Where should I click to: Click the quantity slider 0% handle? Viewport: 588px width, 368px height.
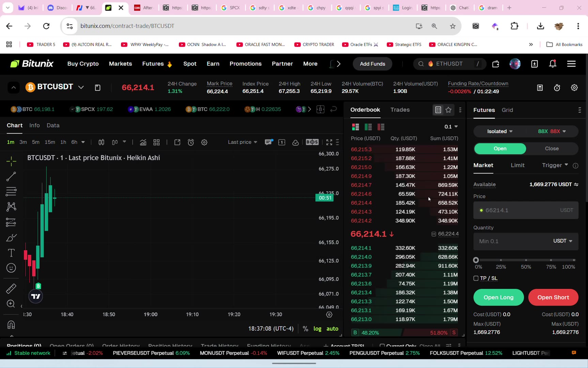(476, 260)
